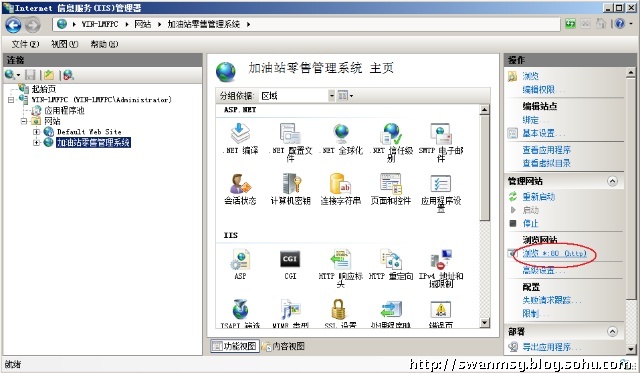Select 应用程序池 in the connections tree
The width and height of the screenshot is (640, 373).
[x=64, y=110]
